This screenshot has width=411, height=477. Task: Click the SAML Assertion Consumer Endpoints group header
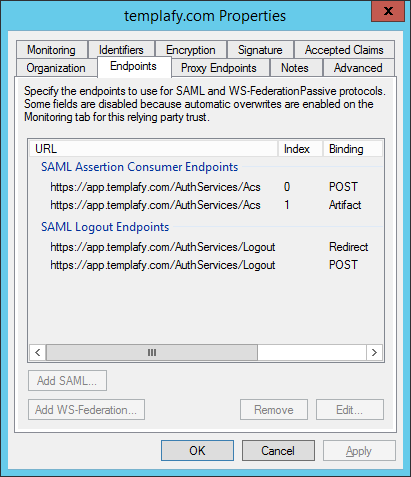click(139, 167)
